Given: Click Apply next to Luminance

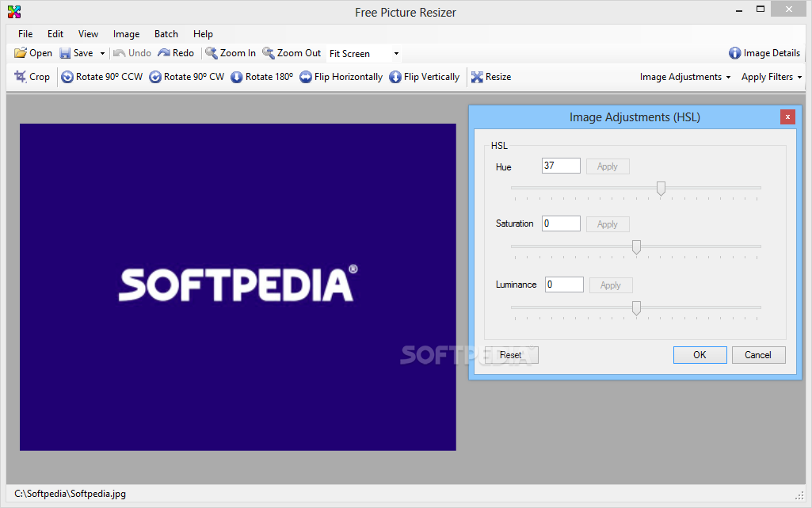Looking at the screenshot, I should pos(611,285).
